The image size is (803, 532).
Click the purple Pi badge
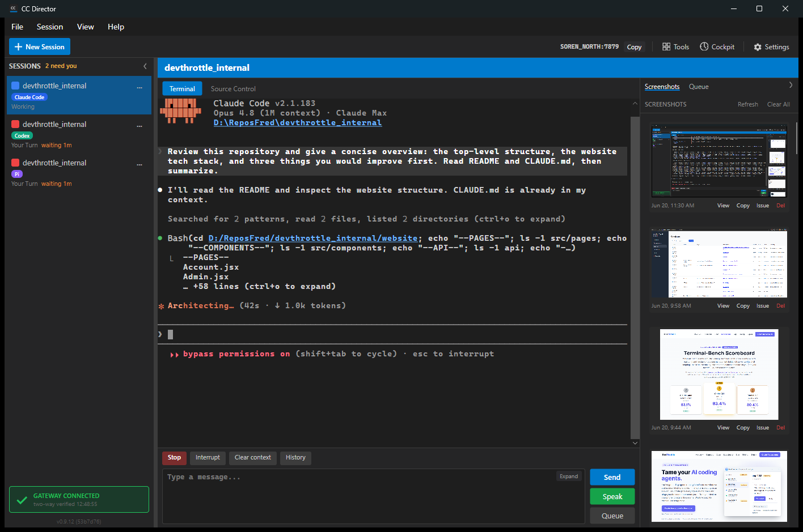[x=17, y=175]
